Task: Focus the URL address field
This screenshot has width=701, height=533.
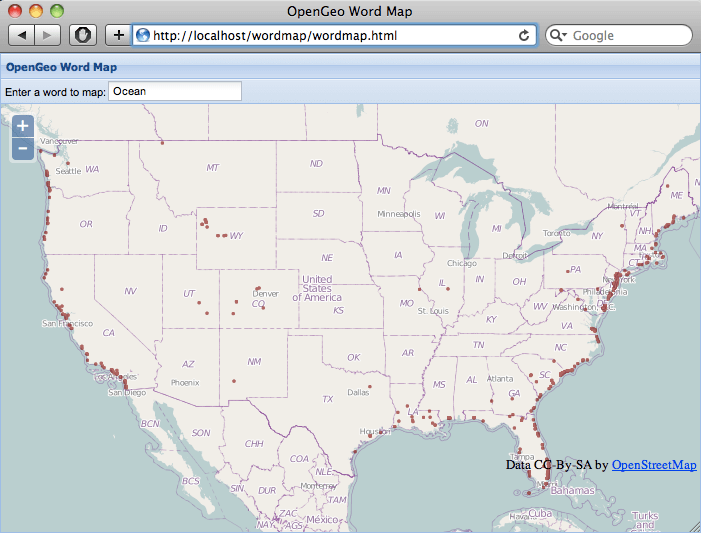Action: click(334, 35)
